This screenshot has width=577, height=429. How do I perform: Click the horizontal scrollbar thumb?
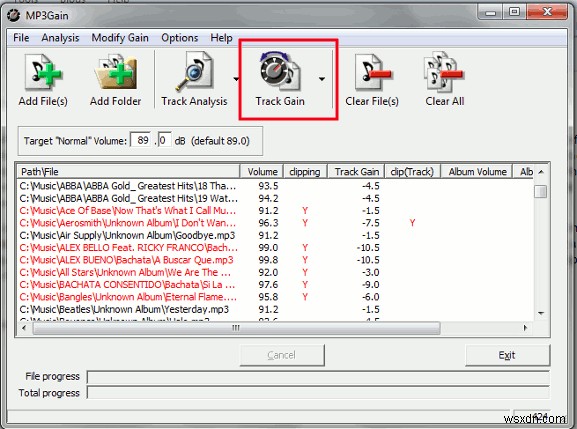[236, 327]
